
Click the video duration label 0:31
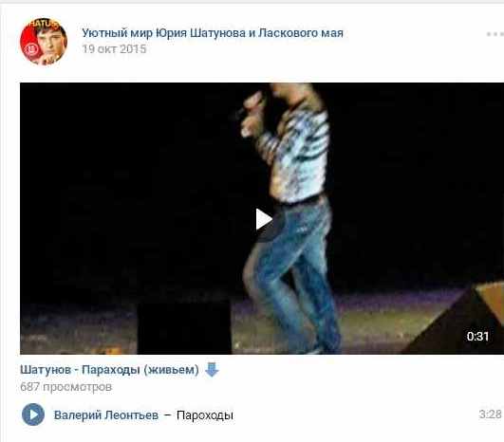(x=477, y=337)
